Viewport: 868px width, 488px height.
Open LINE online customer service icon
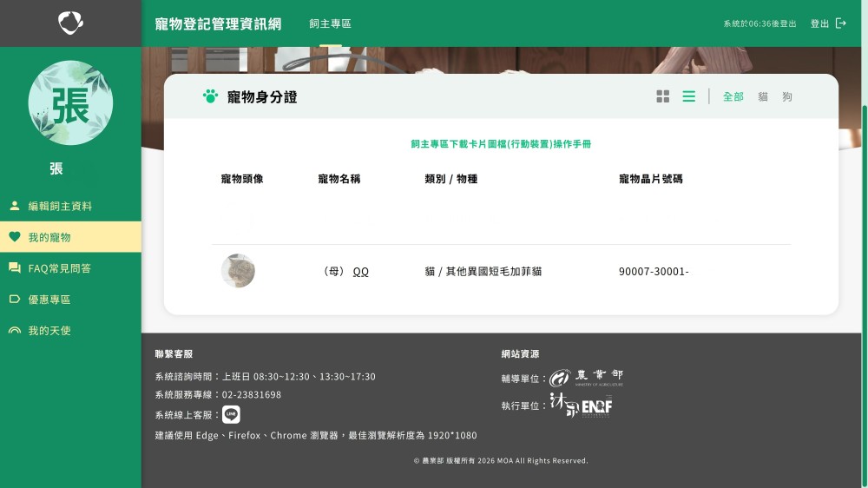(x=231, y=414)
